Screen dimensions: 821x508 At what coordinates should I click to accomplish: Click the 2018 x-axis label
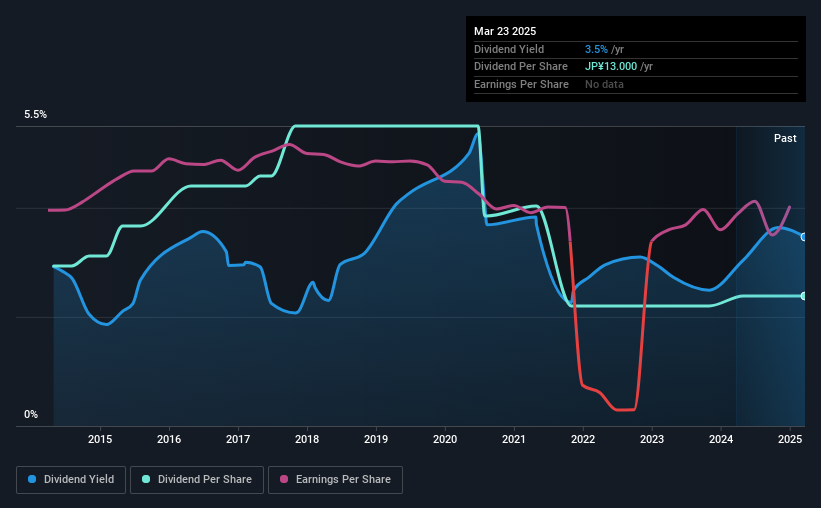click(x=307, y=439)
